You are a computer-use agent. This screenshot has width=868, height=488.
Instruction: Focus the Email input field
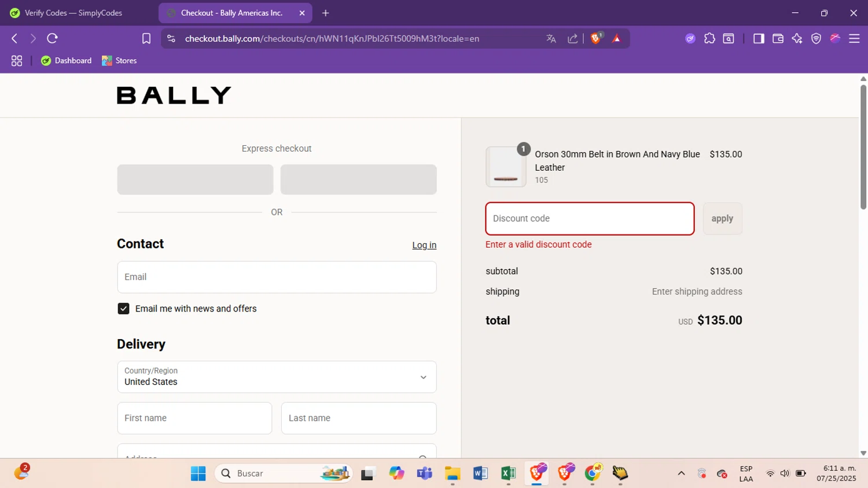point(277,277)
